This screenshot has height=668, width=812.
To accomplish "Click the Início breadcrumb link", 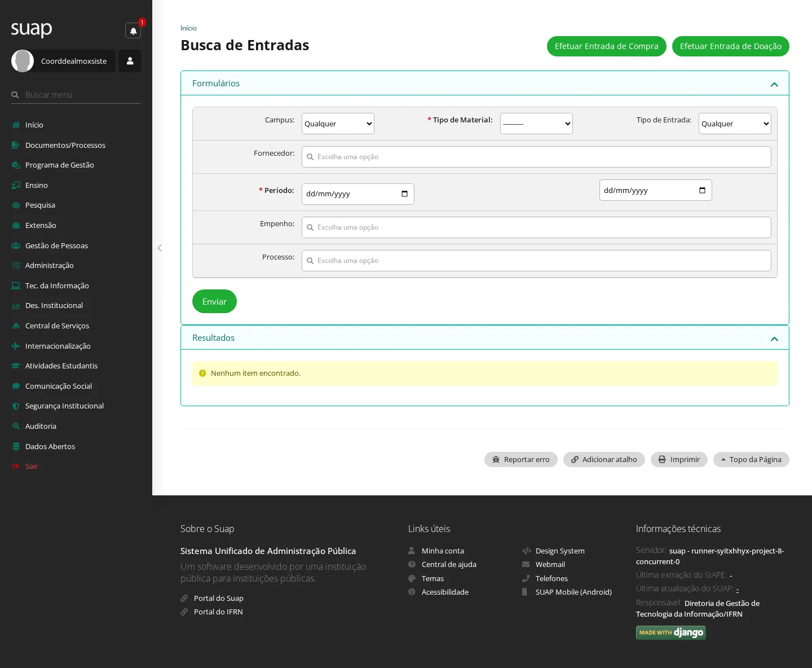I will 188,28.
